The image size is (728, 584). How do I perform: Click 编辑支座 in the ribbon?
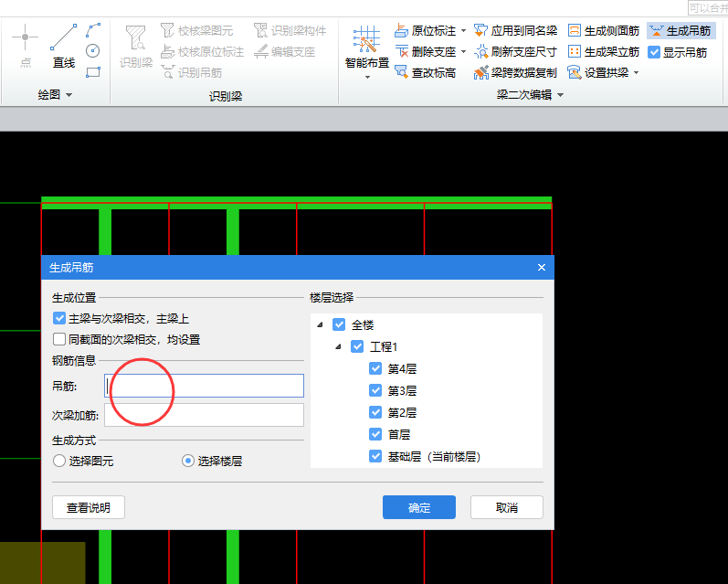285,51
